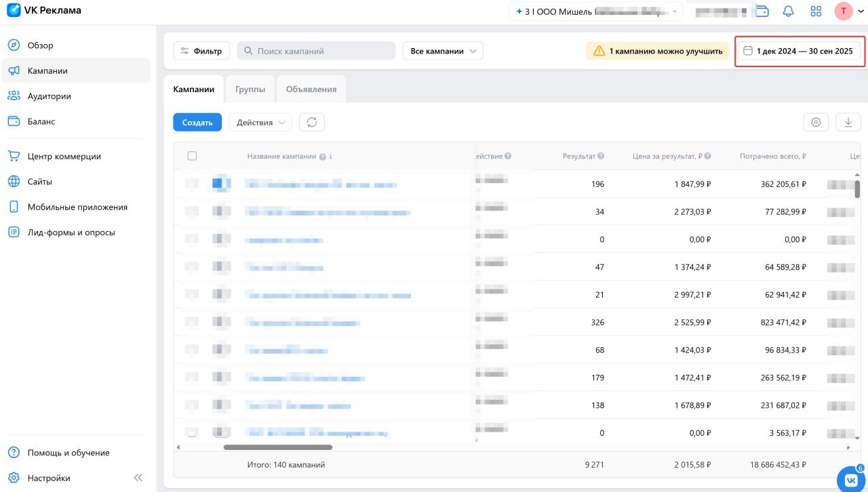Open Аудитории in the sidebar
The width and height of the screenshot is (868, 492).
point(49,96)
